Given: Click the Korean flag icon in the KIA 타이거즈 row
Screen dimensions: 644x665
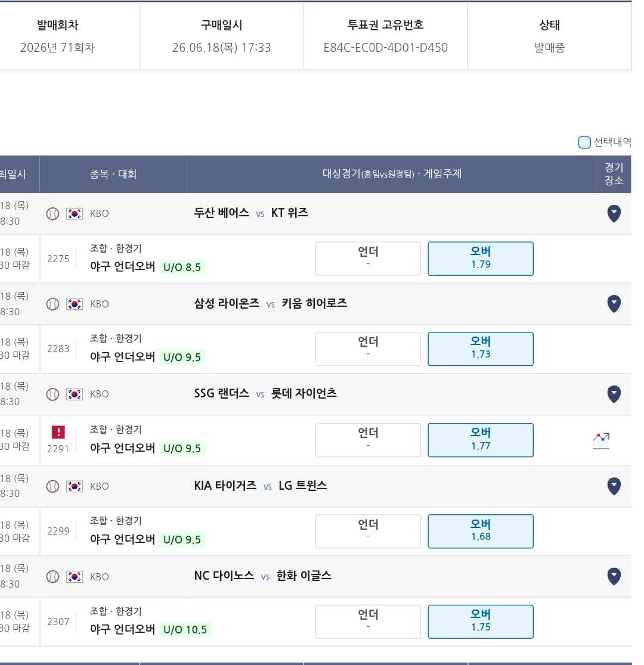Looking at the screenshot, I should pyautogui.click(x=75, y=486).
